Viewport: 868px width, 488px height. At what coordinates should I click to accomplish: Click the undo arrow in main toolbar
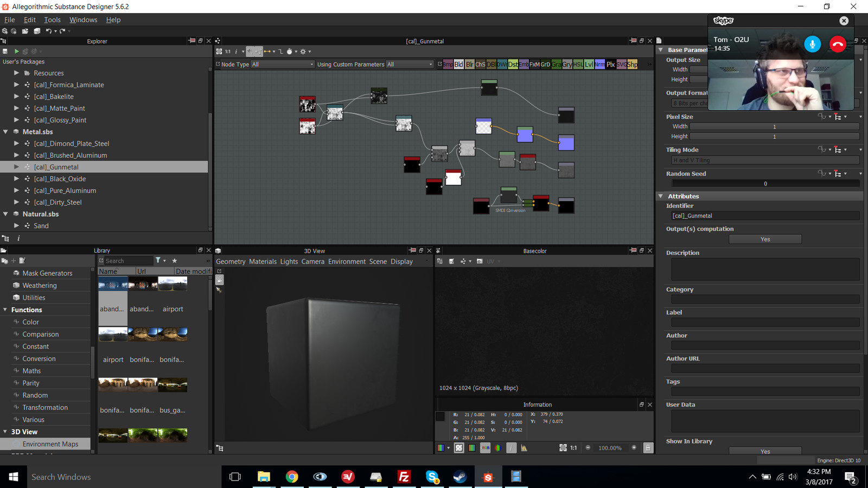point(48,31)
